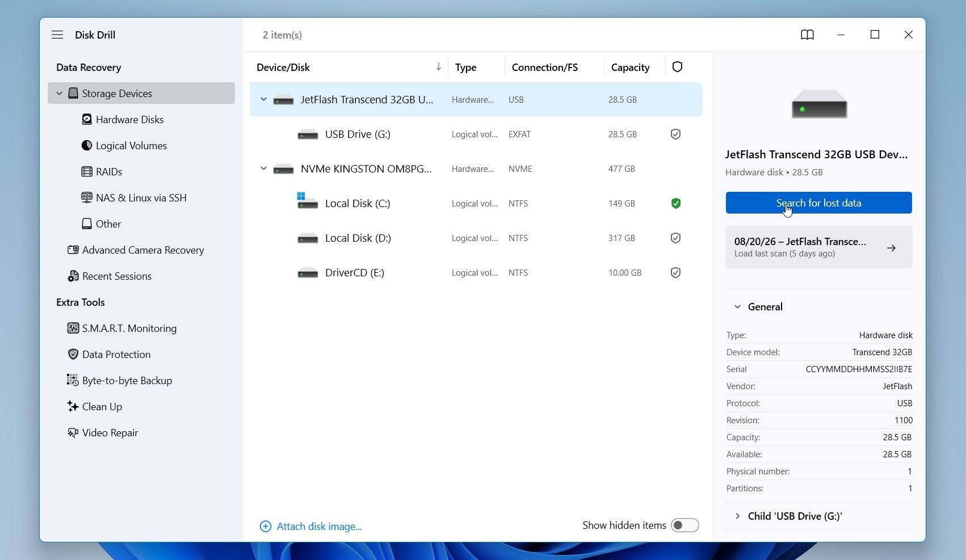Select the DriverCD (E:) row
Image resolution: width=966 pixels, height=560 pixels.
pyautogui.click(x=476, y=272)
